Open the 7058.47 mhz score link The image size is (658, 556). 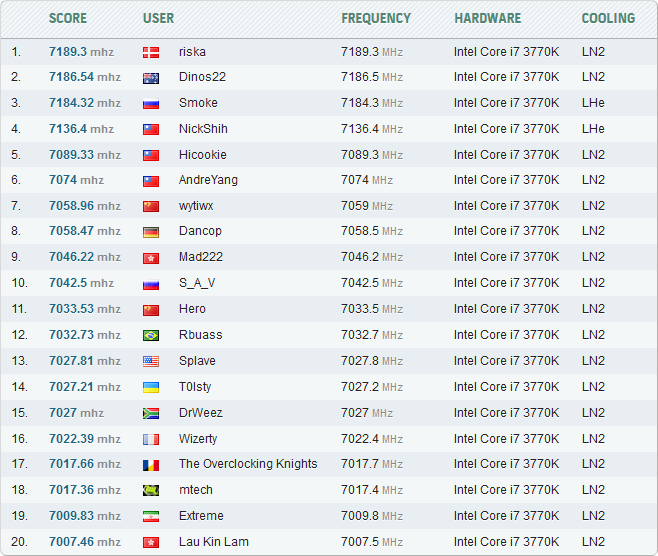click(85, 231)
